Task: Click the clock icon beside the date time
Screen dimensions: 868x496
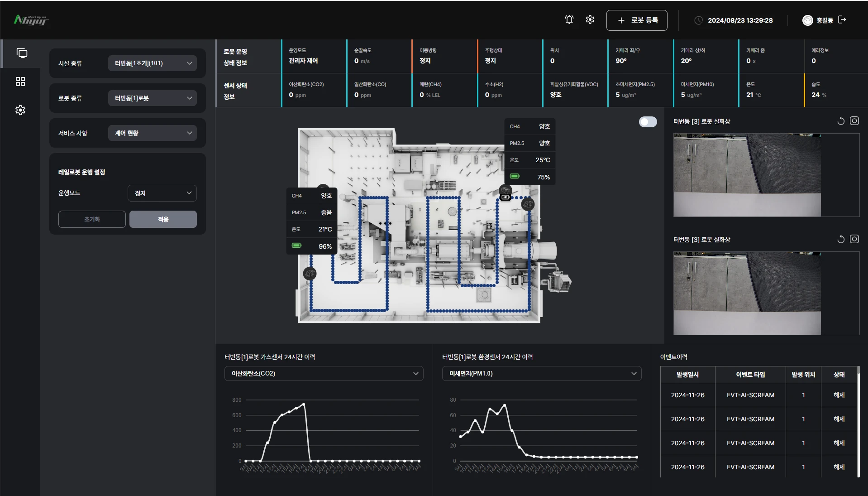Action: (x=698, y=20)
